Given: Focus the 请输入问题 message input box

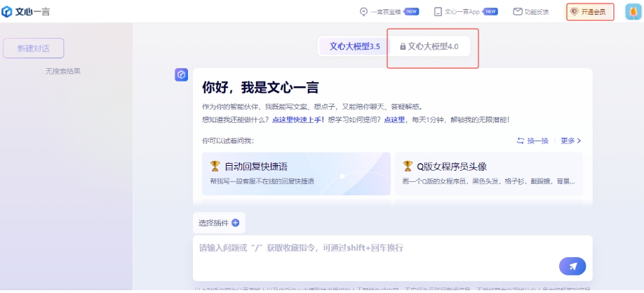Looking at the screenshot, I should 392,258.
